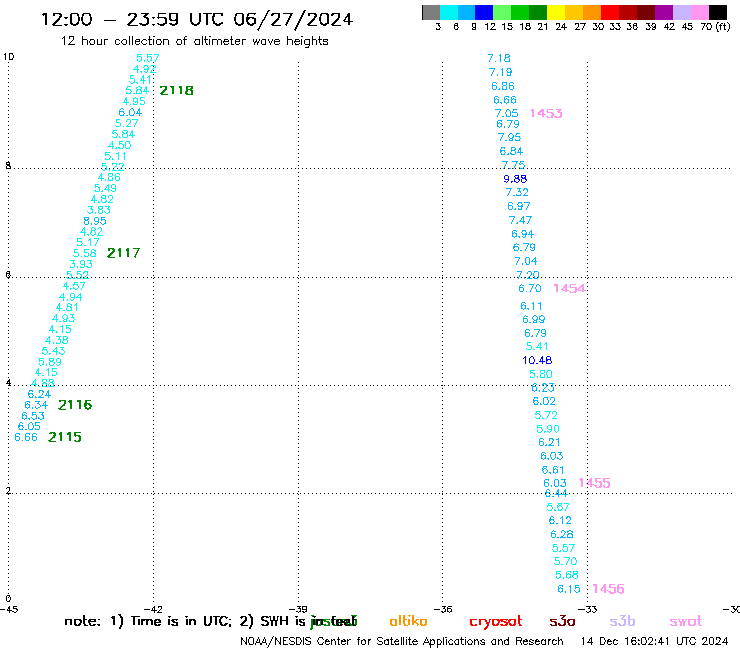The image size is (740, 650).
Task: Select swot pass number 1454
Action: pos(569,288)
